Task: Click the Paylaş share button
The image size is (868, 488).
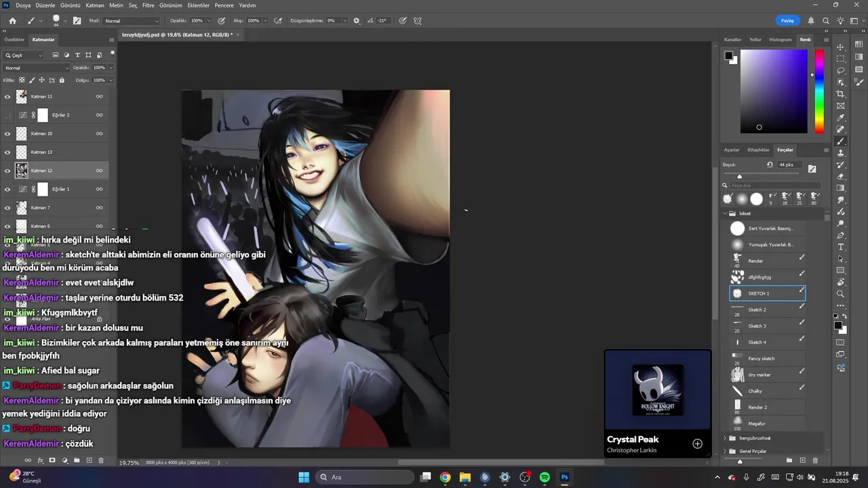Action: [x=787, y=20]
